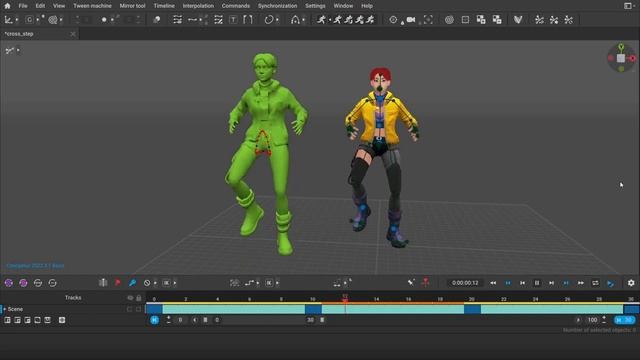This screenshot has height=360, width=640.
Task: Adjust the zoom stepper next to 100
Action: (604, 320)
